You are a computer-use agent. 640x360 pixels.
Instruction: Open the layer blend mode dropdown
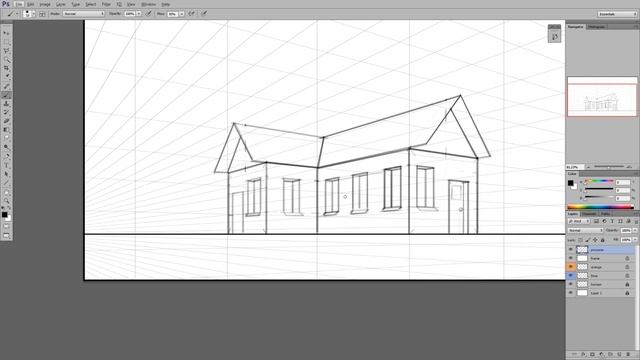585,230
